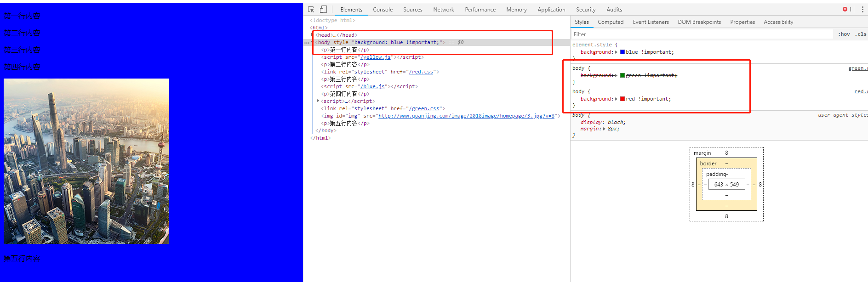This screenshot has height=282, width=868.
Task: Select the 第四行内容 paragraph node
Action: (345, 94)
